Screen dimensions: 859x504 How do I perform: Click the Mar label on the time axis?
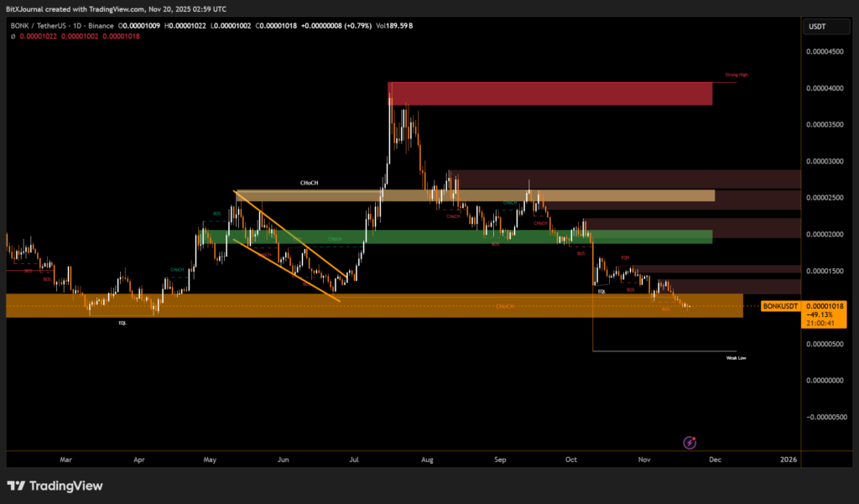pos(66,460)
